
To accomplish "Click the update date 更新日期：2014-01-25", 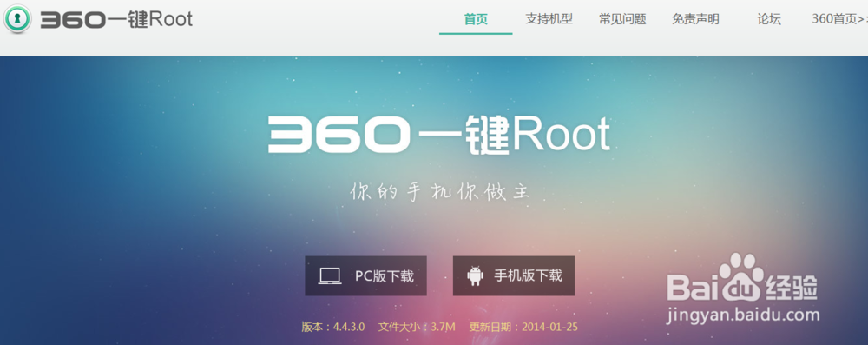I will click(x=523, y=327).
